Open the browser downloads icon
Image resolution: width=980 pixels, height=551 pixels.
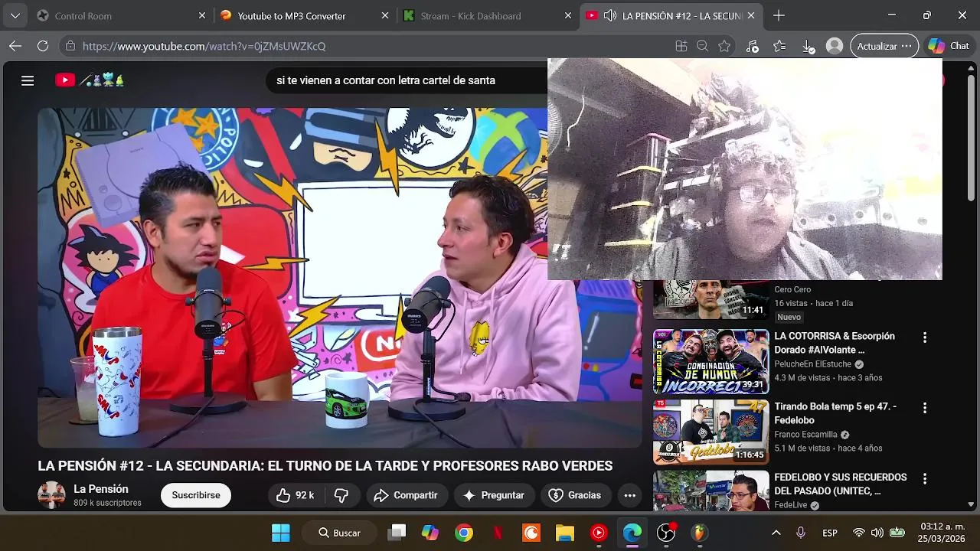click(x=808, y=46)
